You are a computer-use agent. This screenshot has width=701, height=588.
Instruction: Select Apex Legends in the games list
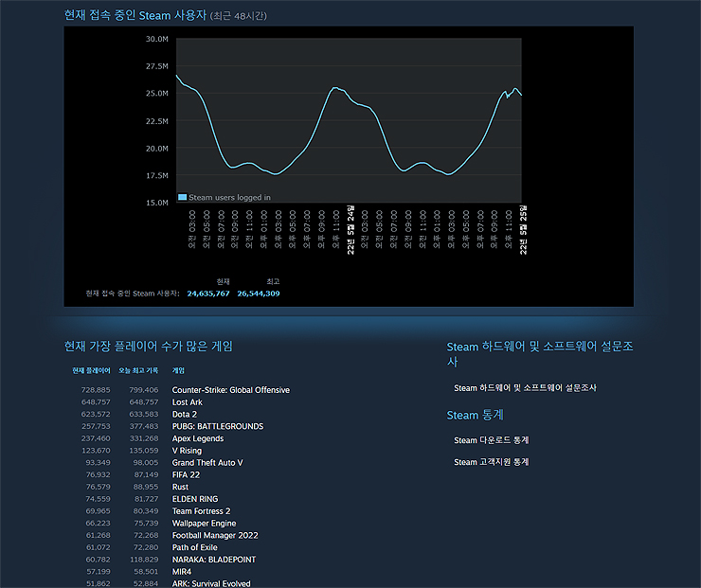coord(198,438)
